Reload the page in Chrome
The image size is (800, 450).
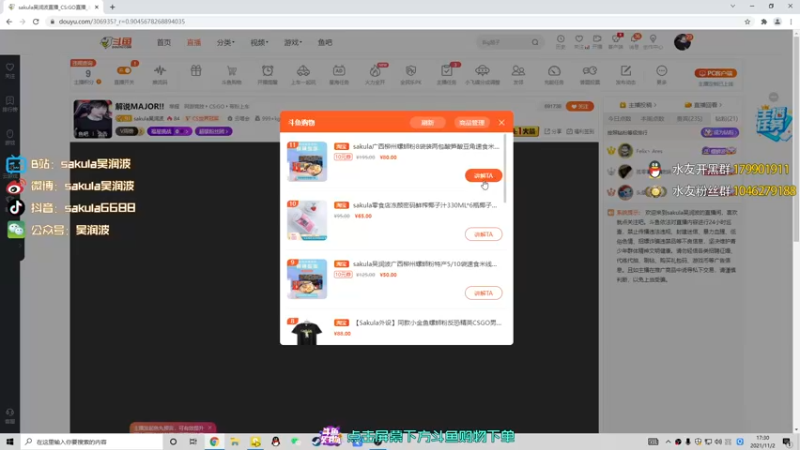tap(36, 21)
